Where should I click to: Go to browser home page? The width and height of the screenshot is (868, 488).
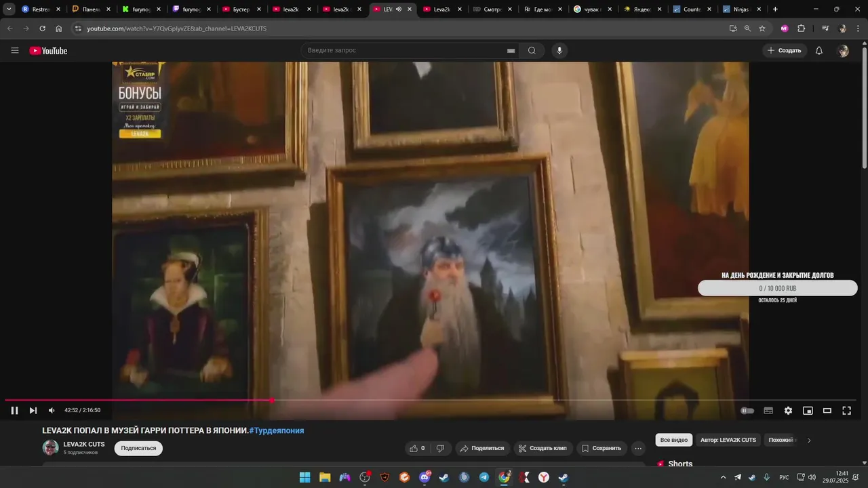(59, 28)
